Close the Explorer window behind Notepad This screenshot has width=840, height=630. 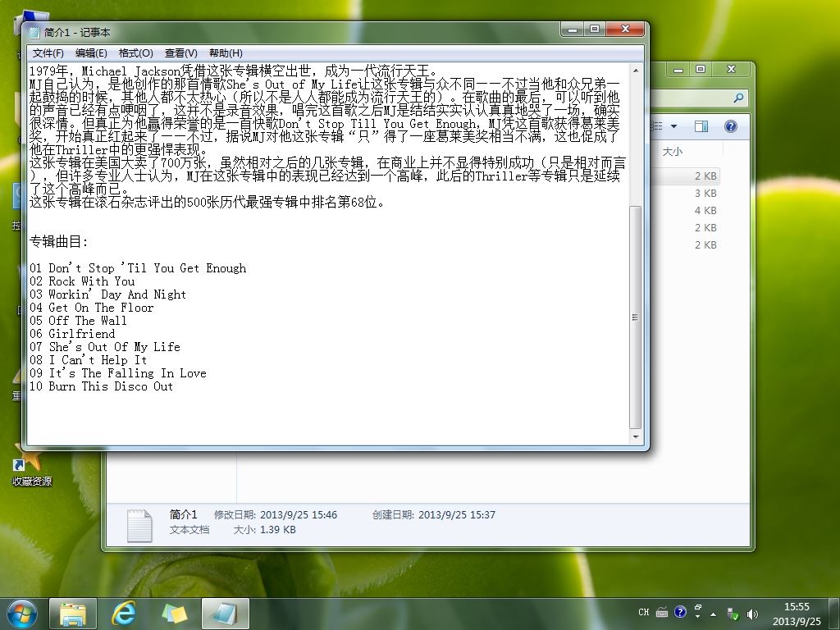731,69
